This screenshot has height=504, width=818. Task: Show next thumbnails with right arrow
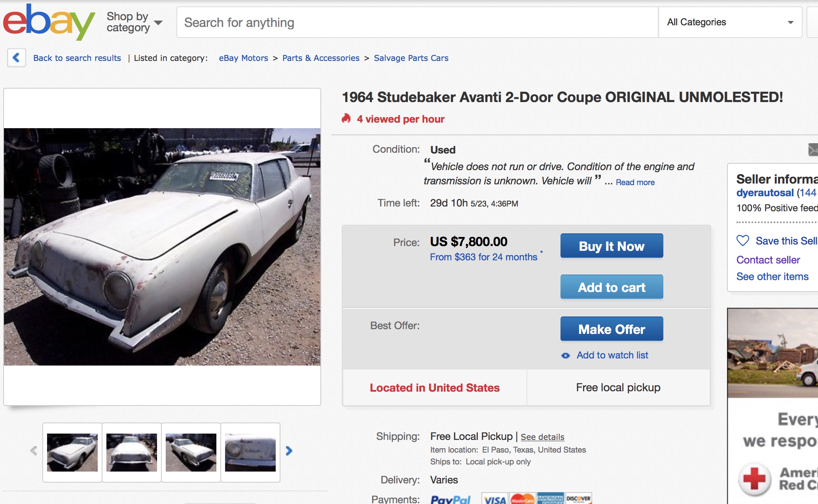(289, 451)
